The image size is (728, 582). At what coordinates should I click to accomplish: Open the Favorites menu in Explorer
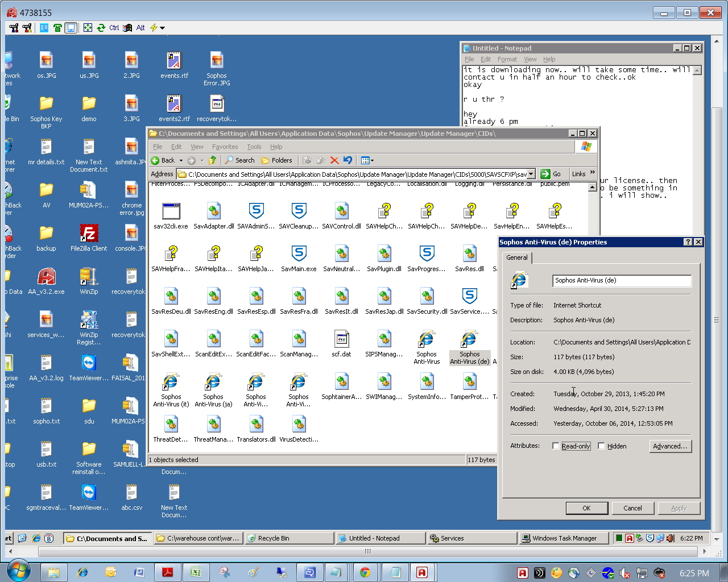[x=225, y=147]
